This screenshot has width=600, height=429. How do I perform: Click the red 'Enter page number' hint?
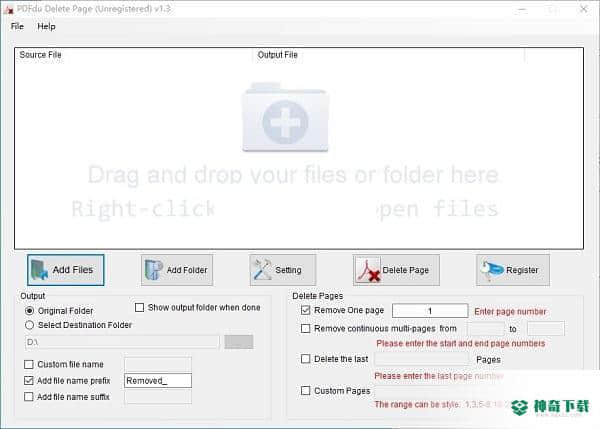(x=510, y=312)
